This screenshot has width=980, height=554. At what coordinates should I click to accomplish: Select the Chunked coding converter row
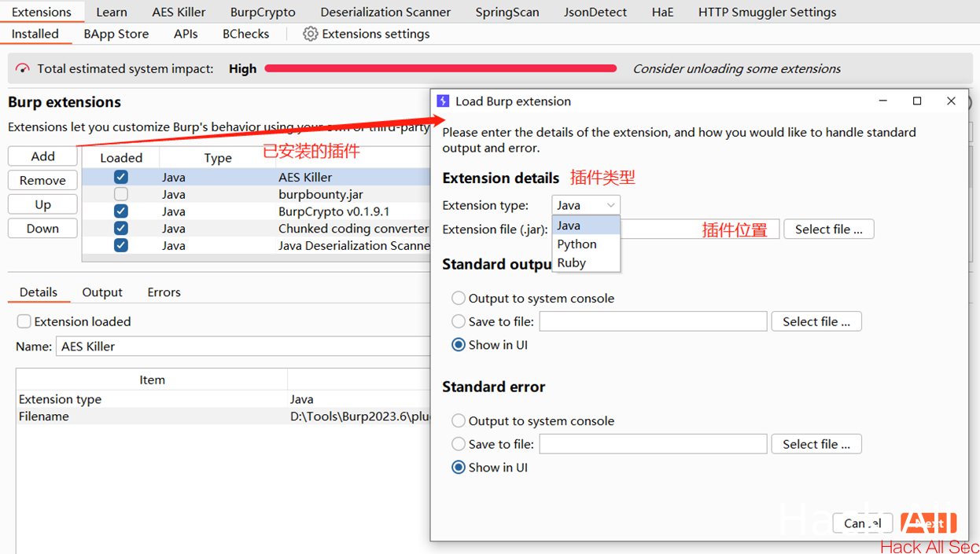click(256, 229)
